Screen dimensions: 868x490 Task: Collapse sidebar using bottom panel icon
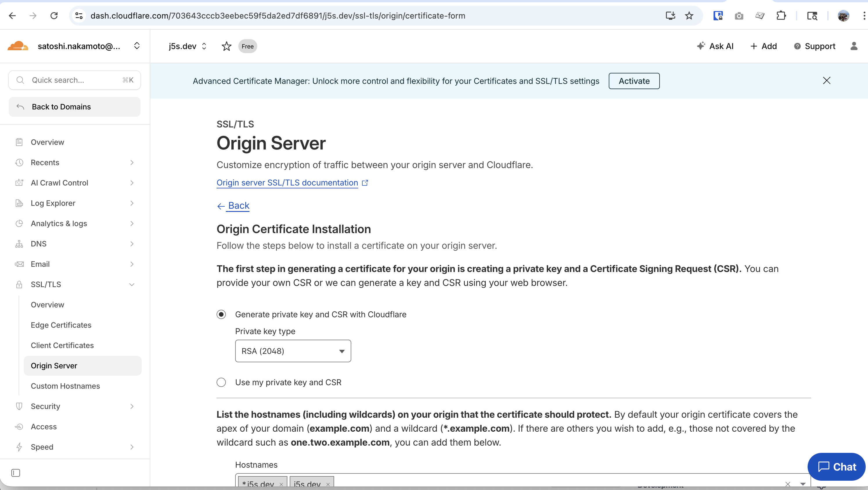pyautogui.click(x=15, y=473)
